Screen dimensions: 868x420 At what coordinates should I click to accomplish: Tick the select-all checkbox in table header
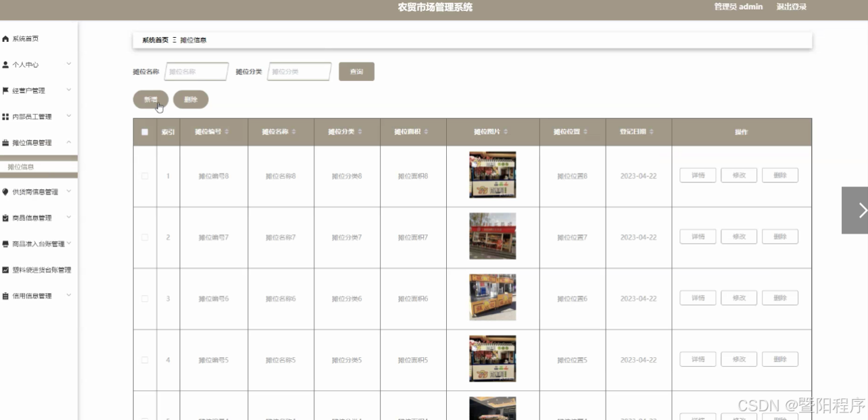145,132
